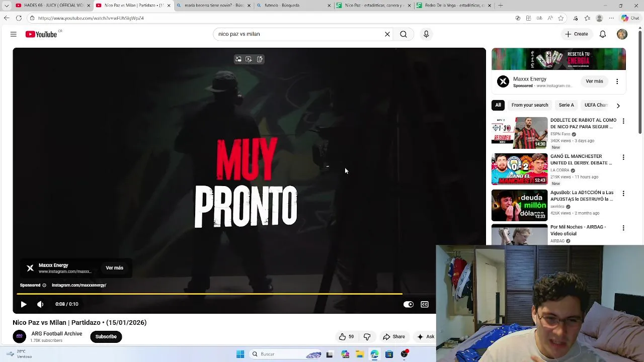Go back with browser back arrow
644x362 pixels.
[7, 18]
